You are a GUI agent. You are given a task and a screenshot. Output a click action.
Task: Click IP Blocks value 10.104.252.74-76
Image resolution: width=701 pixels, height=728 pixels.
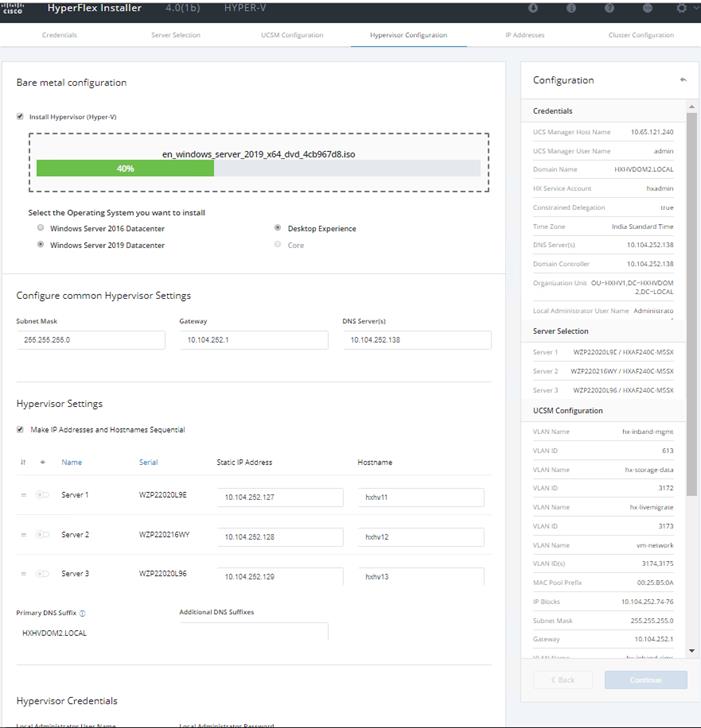coord(647,602)
